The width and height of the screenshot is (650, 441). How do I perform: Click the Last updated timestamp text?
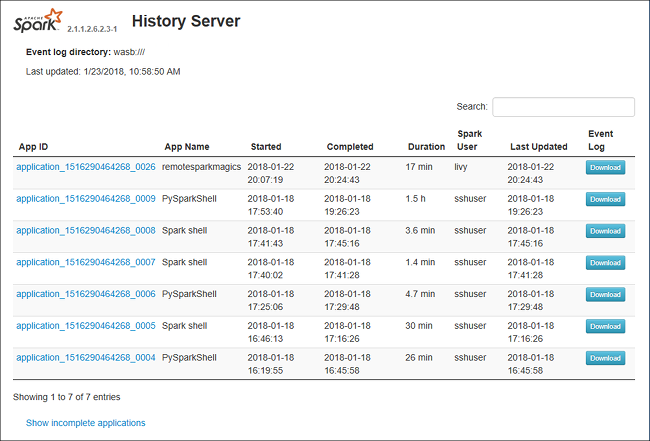103,71
